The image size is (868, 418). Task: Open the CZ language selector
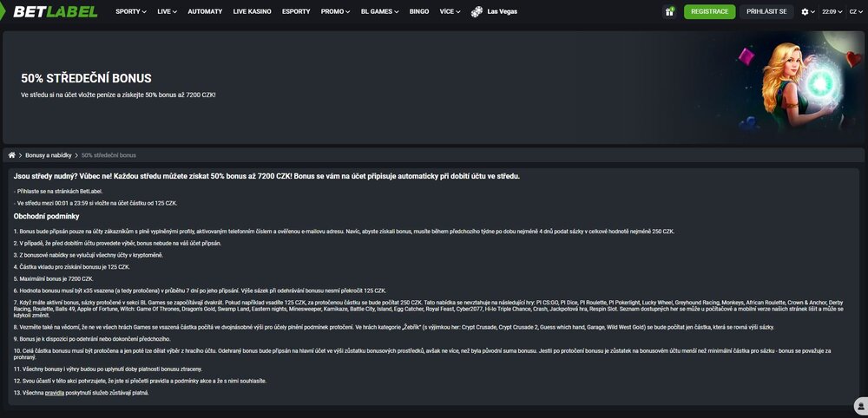(856, 11)
